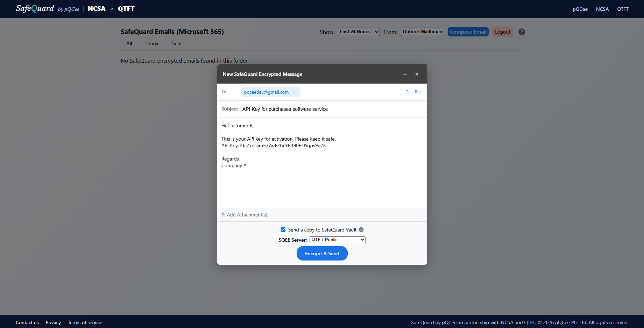Open the help question mark icon
Viewport: 644px width, 328px height.
tap(522, 32)
